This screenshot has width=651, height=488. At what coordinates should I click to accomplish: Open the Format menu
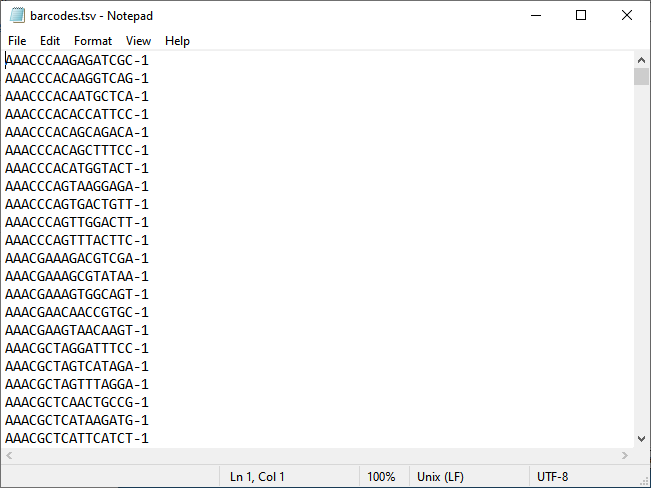point(93,41)
